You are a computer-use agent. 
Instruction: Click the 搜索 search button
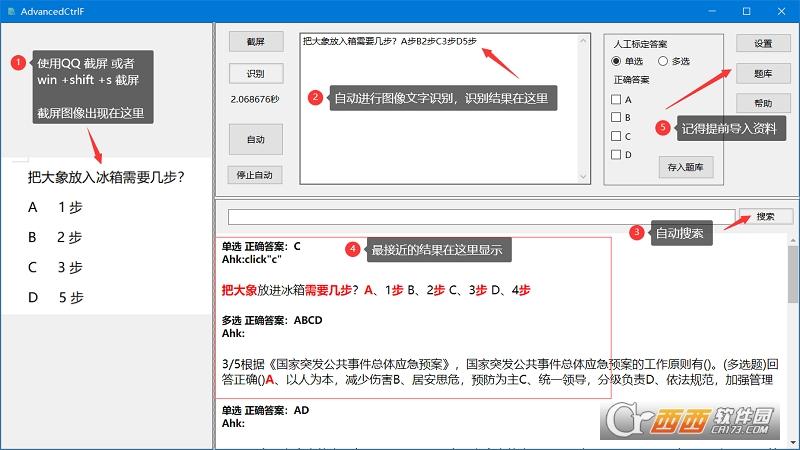click(765, 216)
